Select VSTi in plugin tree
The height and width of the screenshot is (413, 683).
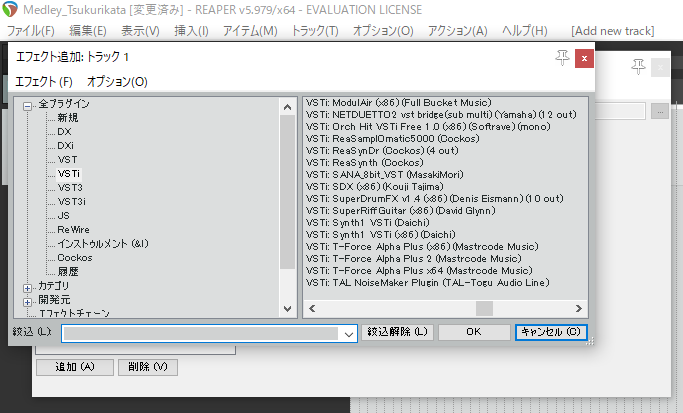[69, 173]
